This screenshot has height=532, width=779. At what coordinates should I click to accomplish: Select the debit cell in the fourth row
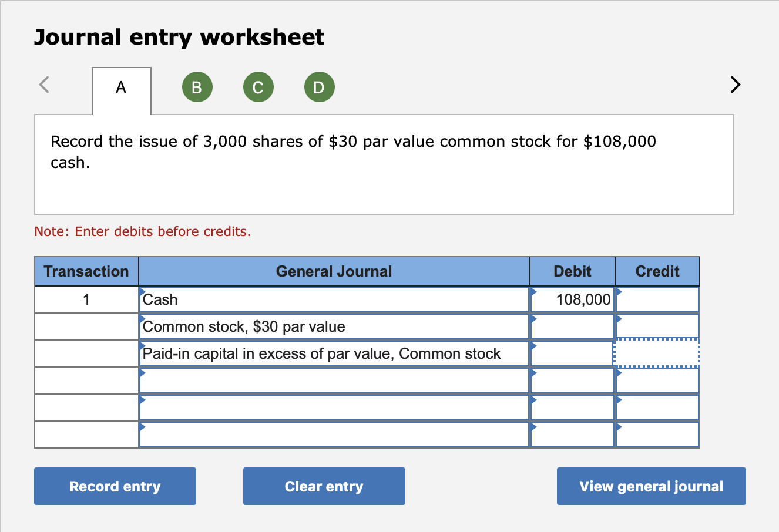[x=572, y=381]
